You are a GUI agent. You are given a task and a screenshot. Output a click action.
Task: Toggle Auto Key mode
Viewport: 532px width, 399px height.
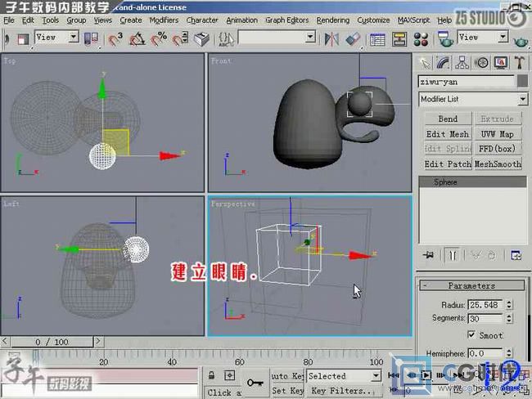click(x=287, y=376)
